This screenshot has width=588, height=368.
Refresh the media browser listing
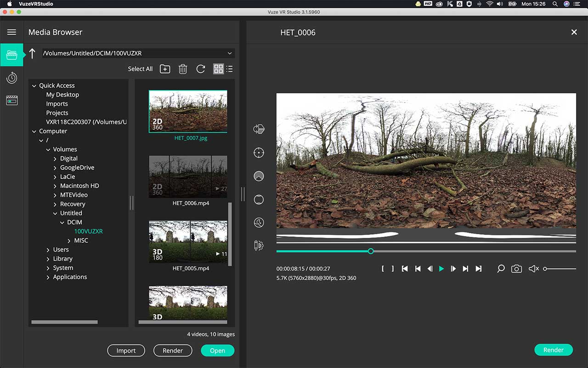tap(200, 69)
